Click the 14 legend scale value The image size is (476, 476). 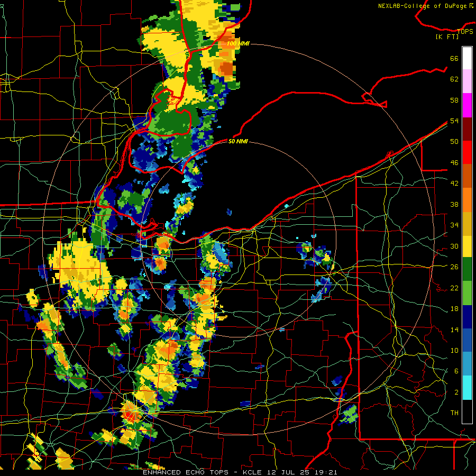click(454, 329)
